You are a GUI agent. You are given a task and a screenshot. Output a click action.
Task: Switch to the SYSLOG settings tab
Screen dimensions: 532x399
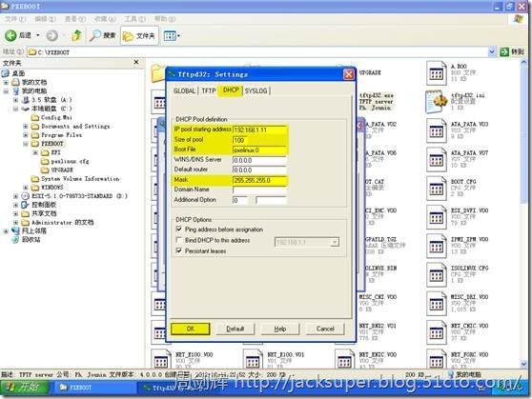coord(256,90)
